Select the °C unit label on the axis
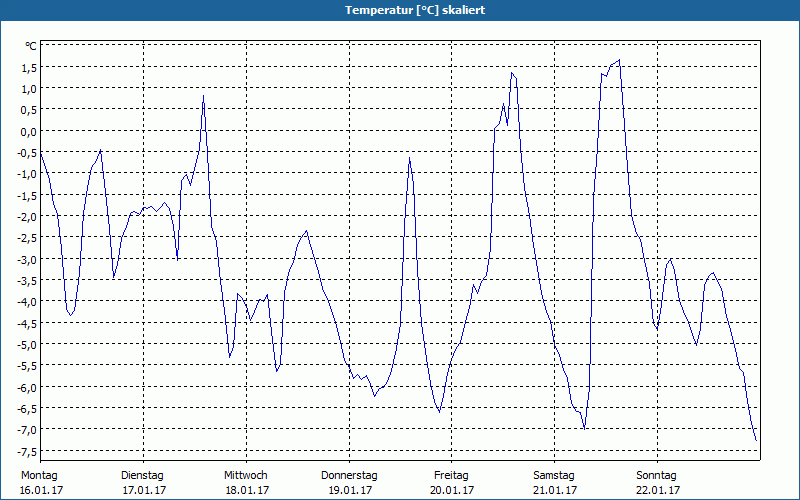Screen dimensions: 800x500 pyautogui.click(x=31, y=46)
